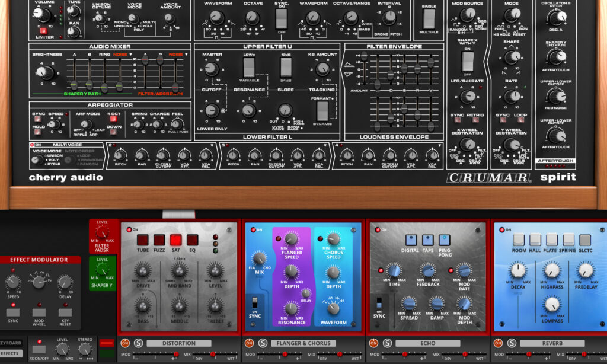Toggle the Flanger SYNC switch

(x=255, y=302)
